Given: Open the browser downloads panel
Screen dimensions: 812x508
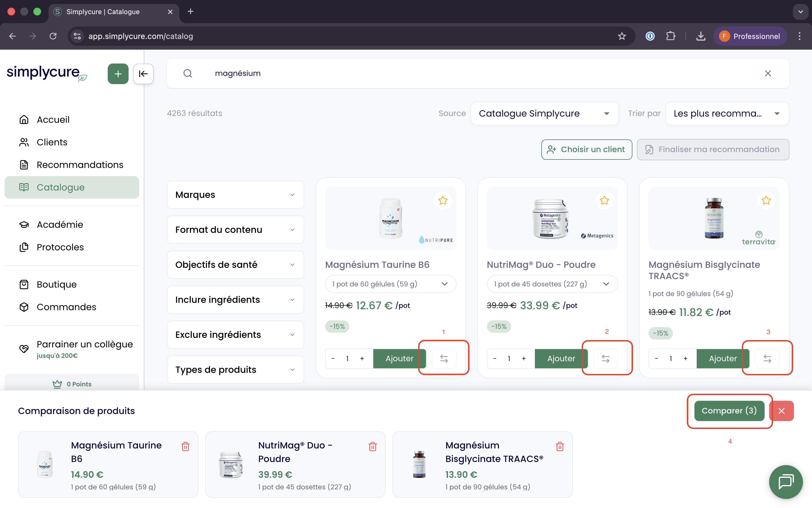Looking at the screenshot, I should pos(701,36).
